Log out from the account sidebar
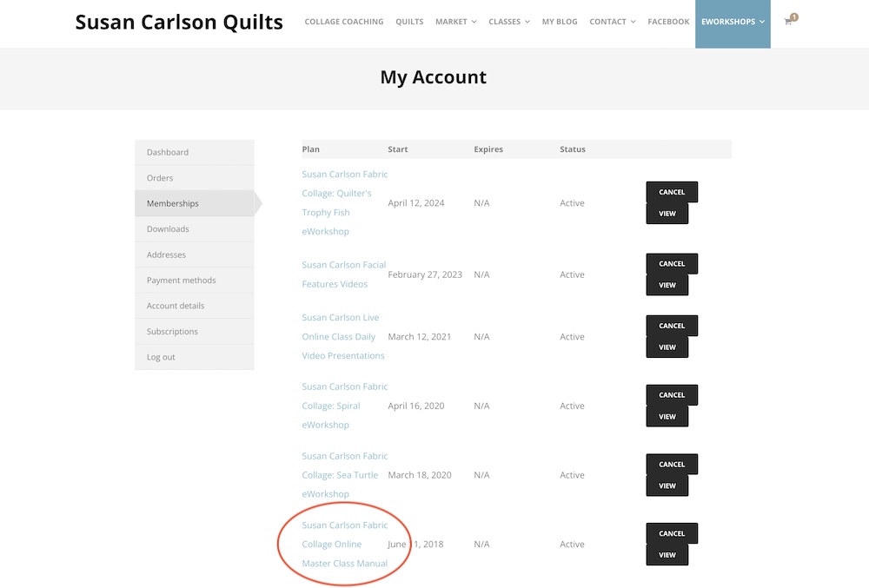The image size is (869, 588). (x=161, y=357)
